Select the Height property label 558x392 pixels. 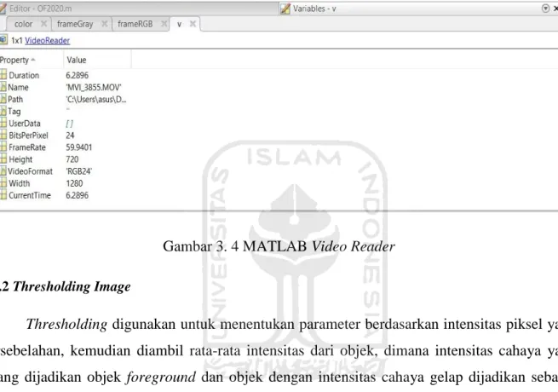tap(20, 159)
